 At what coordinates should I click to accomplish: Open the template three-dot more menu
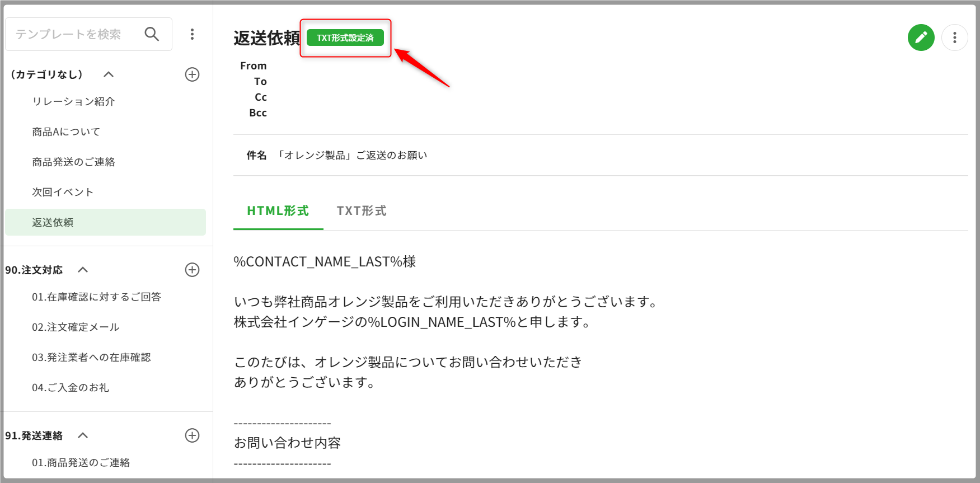(954, 37)
